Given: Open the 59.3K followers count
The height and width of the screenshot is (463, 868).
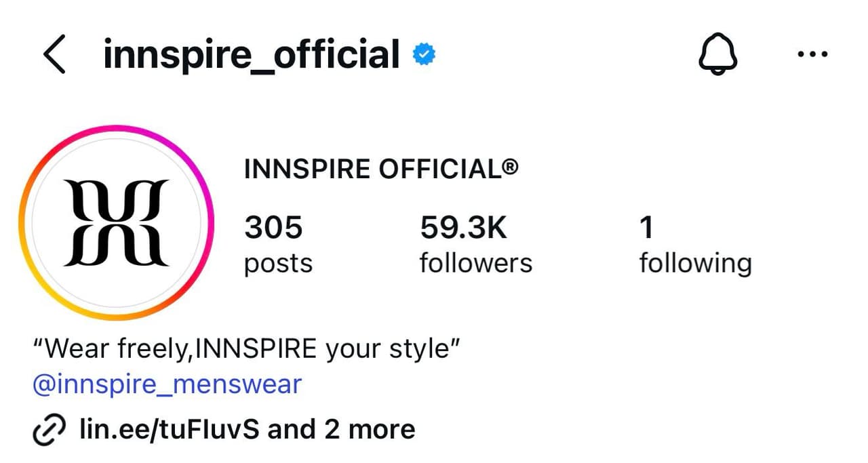Looking at the screenshot, I should [x=463, y=228].
